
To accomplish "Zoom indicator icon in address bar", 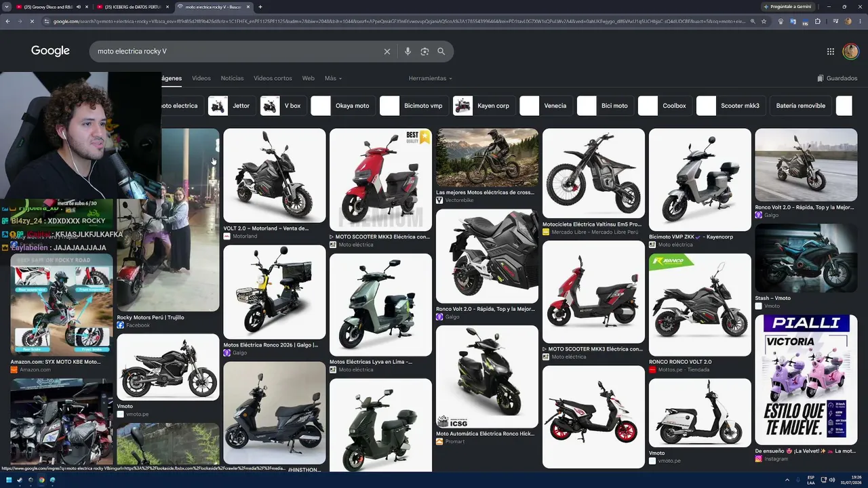I will (753, 22).
